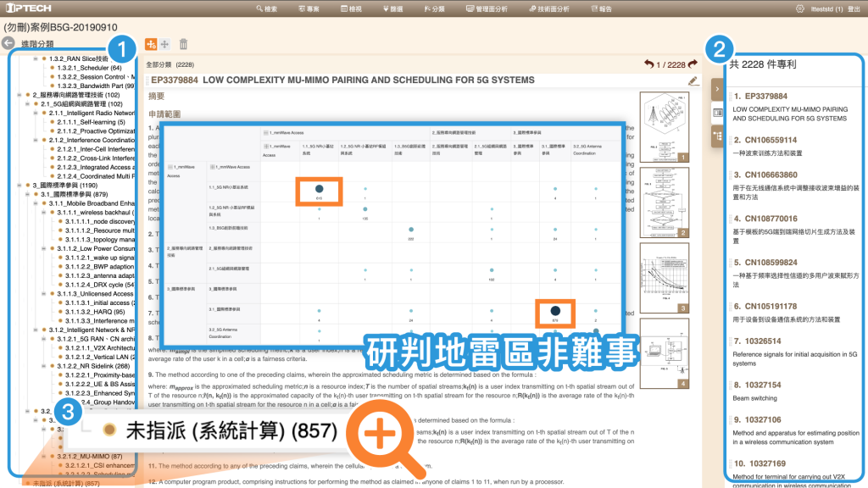Image resolution: width=868 pixels, height=488 pixels.
Task: Go back using the arrow beside 進階分類
Action: 8,43
